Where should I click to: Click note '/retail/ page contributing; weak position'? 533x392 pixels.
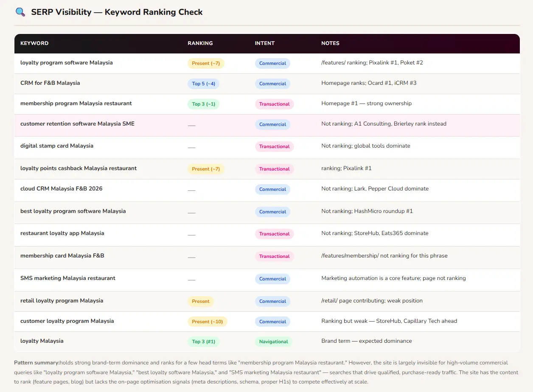coord(372,301)
